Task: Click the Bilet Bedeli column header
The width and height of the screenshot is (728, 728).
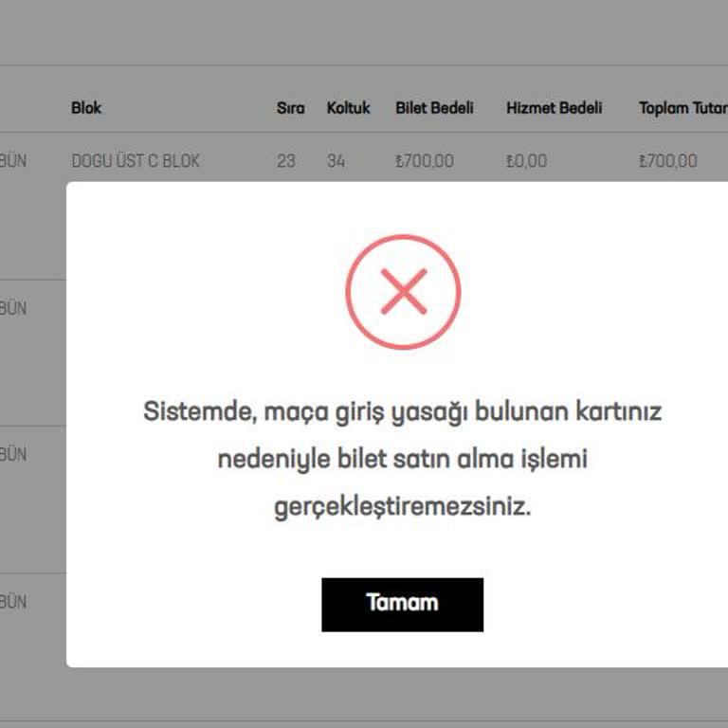Action: (434, 108)
